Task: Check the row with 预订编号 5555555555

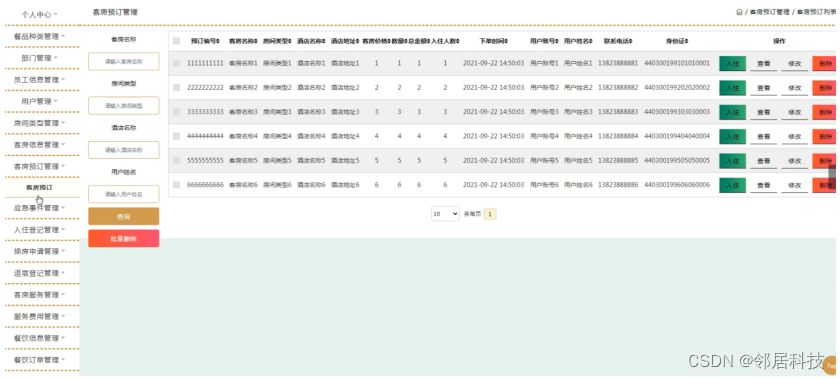Action: click(x=177, y=160)
